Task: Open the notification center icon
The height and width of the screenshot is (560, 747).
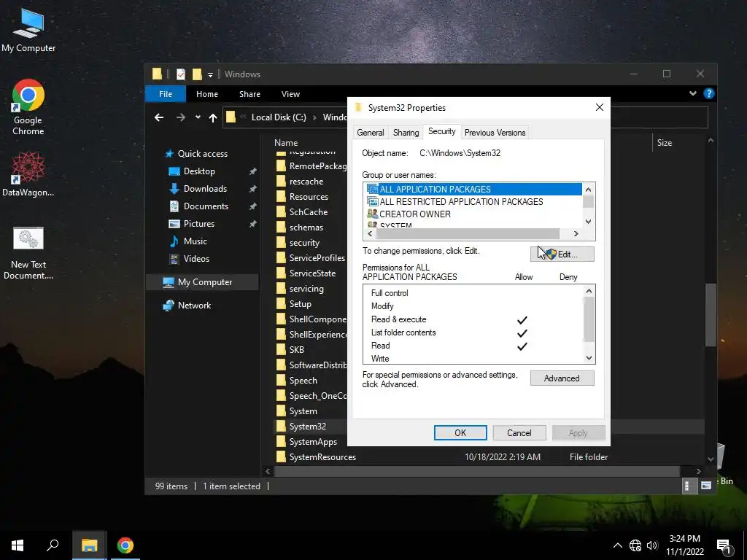Action: tap(724, 546)
